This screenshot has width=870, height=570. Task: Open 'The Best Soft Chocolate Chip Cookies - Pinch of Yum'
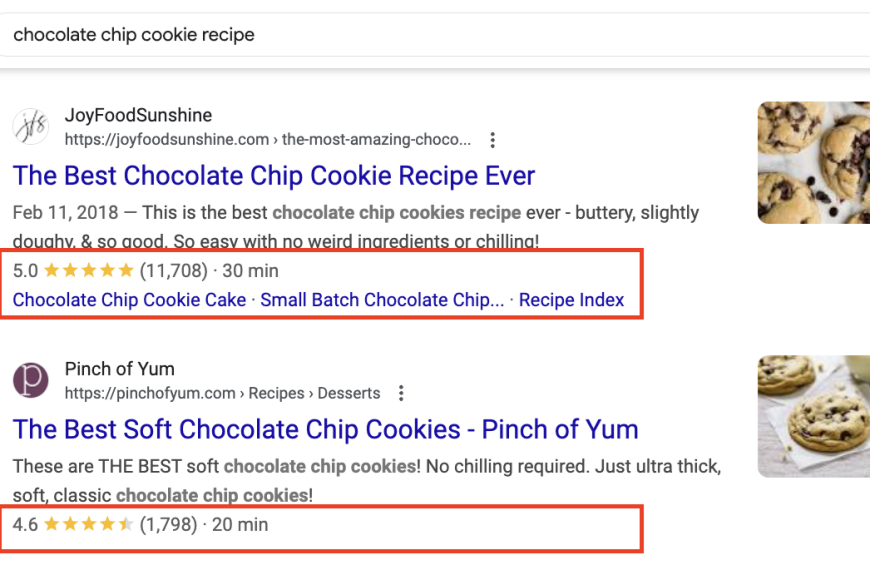tap(325, 430)
